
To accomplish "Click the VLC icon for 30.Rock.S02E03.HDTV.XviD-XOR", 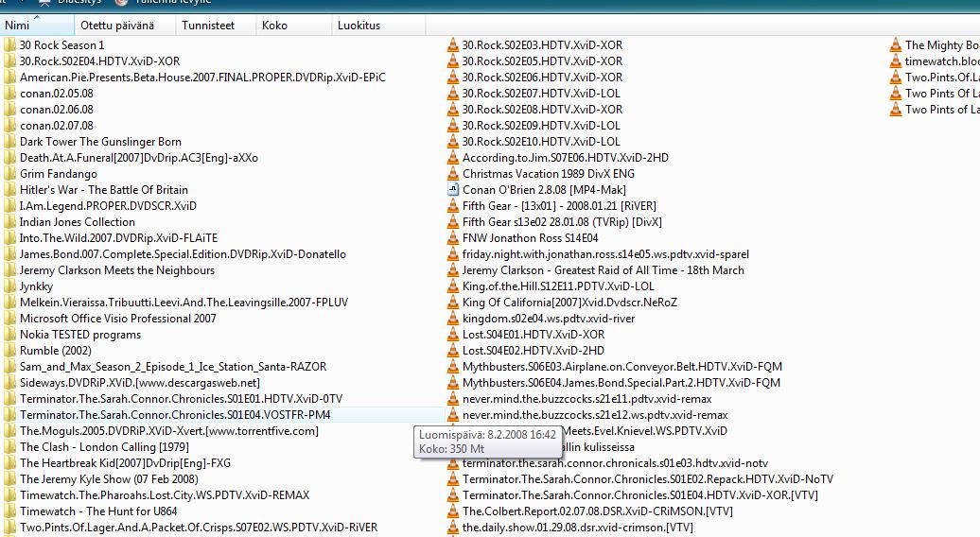I will click(453, 45).
